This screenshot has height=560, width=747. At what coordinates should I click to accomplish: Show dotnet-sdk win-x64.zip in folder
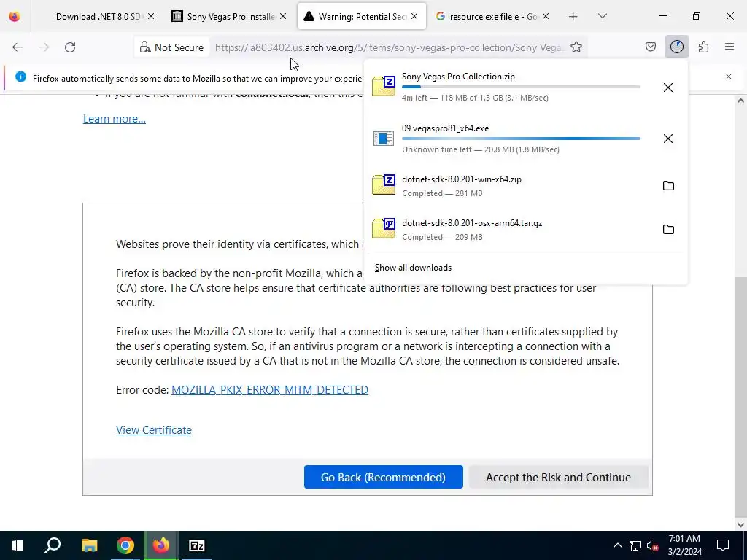click(x=668, y=186)
